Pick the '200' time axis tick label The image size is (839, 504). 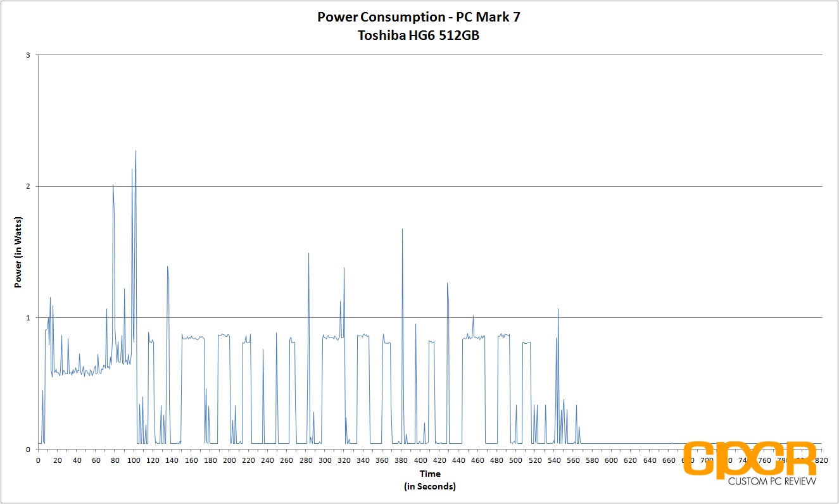pyautogui.click(x=229, y=460)
